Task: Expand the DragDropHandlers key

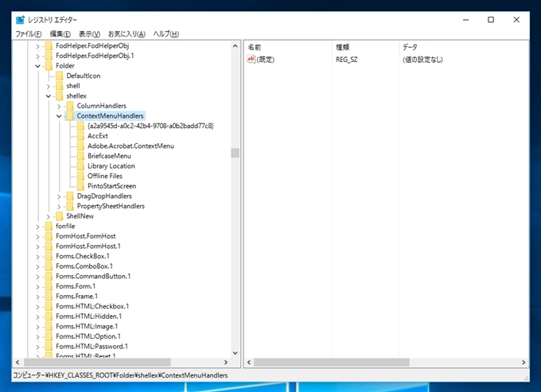Action: point(59,196)
